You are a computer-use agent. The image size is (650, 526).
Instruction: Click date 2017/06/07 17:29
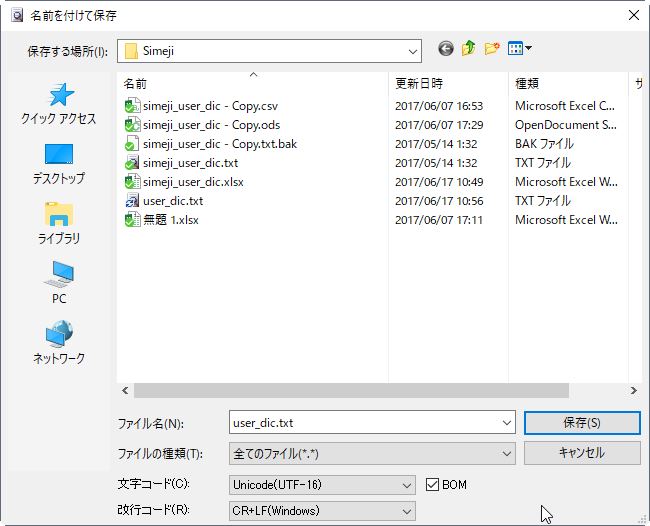439,125
